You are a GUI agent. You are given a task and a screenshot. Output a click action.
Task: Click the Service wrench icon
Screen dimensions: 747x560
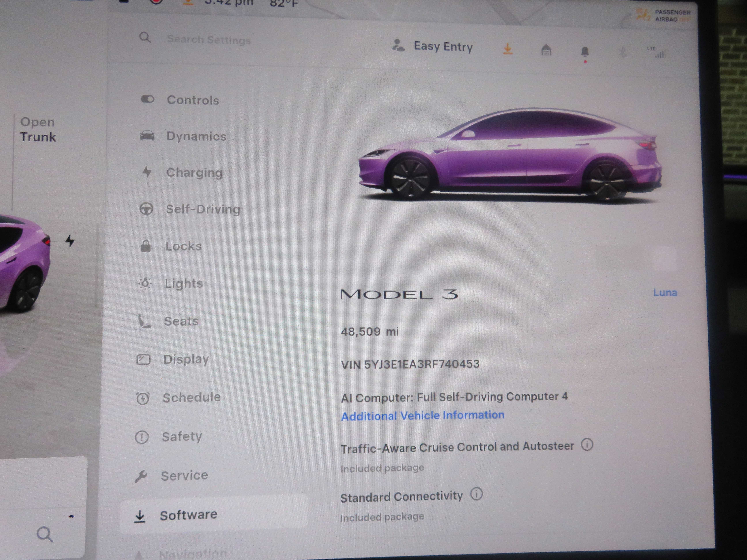(x=141, y=476)
